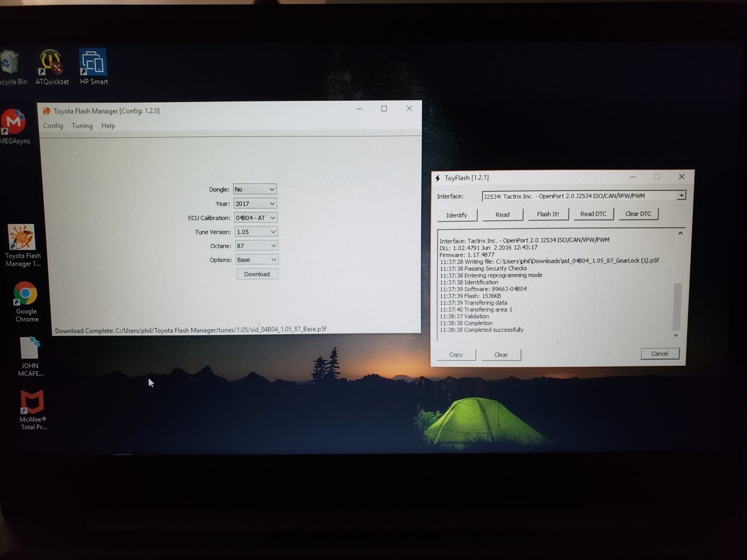Click the Identify button in ToyFlash
747x560 pixels.
pyautogui.click(x=457, y=215)
